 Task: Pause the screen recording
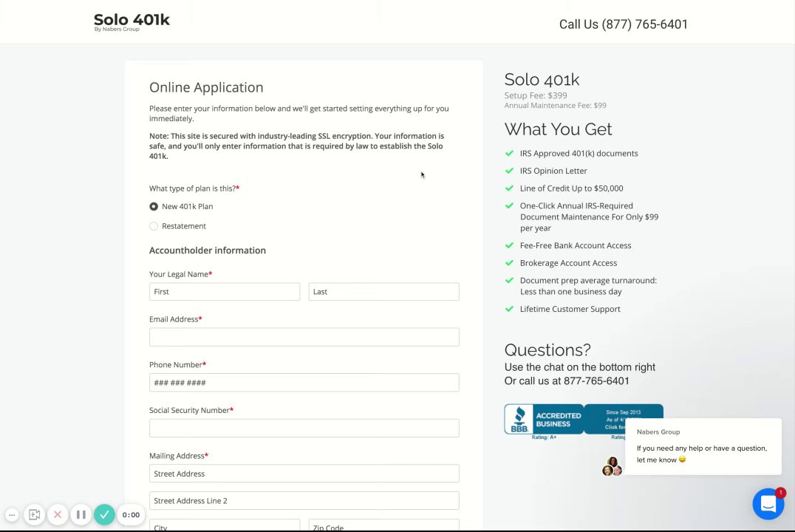pos(81,514)
